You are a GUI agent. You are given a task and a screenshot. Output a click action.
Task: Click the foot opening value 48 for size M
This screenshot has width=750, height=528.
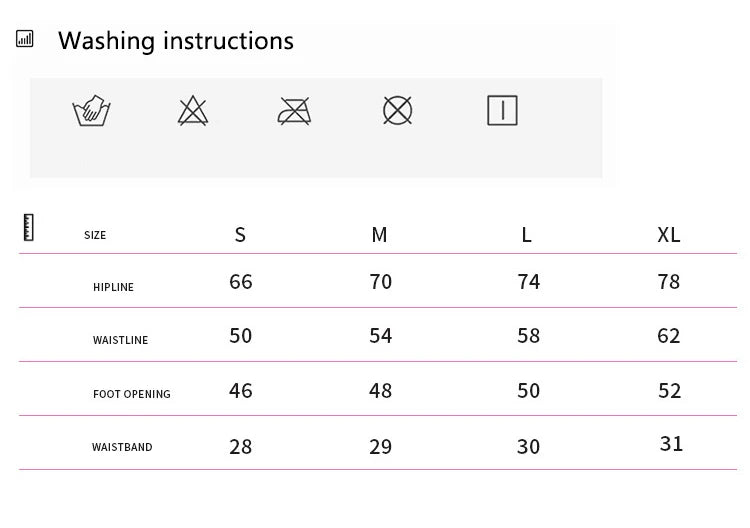(x=381, y=390)
